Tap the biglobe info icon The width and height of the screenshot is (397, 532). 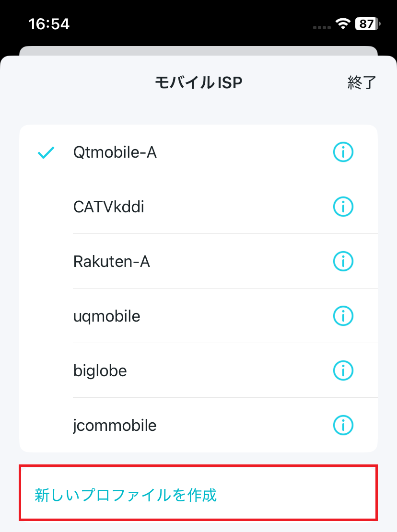click(343, 370)
